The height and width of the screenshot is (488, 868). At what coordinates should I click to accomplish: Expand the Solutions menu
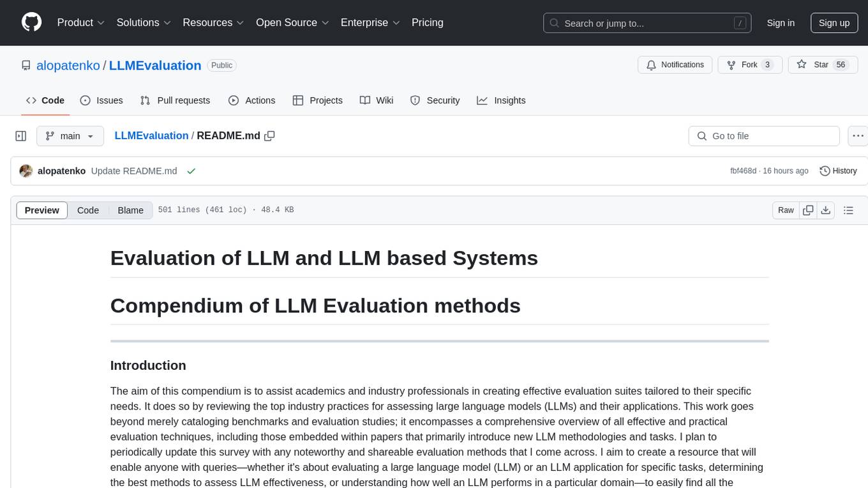[144, 22]
